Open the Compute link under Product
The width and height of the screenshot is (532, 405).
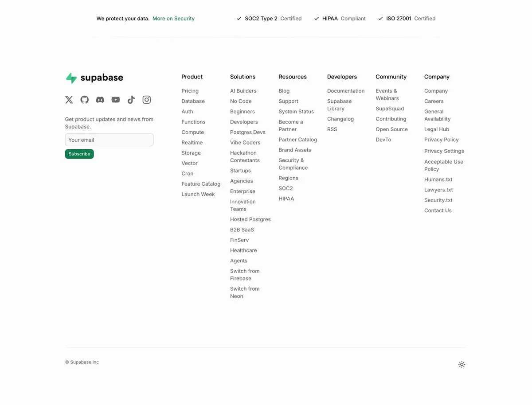(x=192, y=132)
